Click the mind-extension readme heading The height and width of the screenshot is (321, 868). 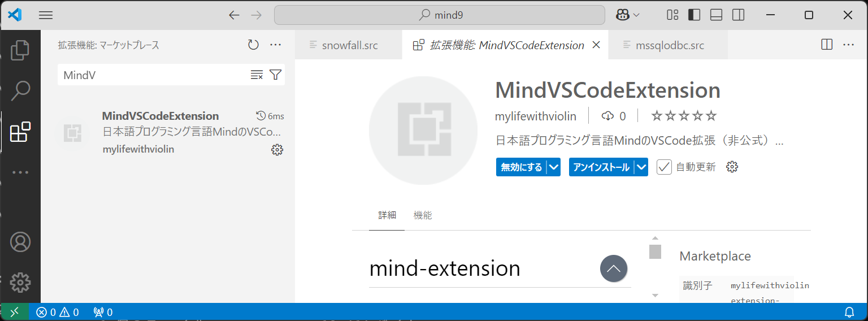point(445,268)
